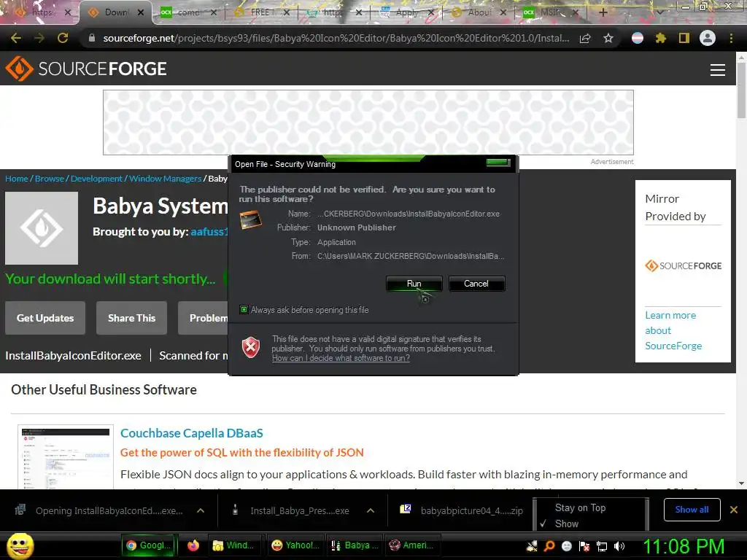Click the 11:08 PM taskbar clock
The width and height of the screenshot is (747, 560).
tap(684, 546)
